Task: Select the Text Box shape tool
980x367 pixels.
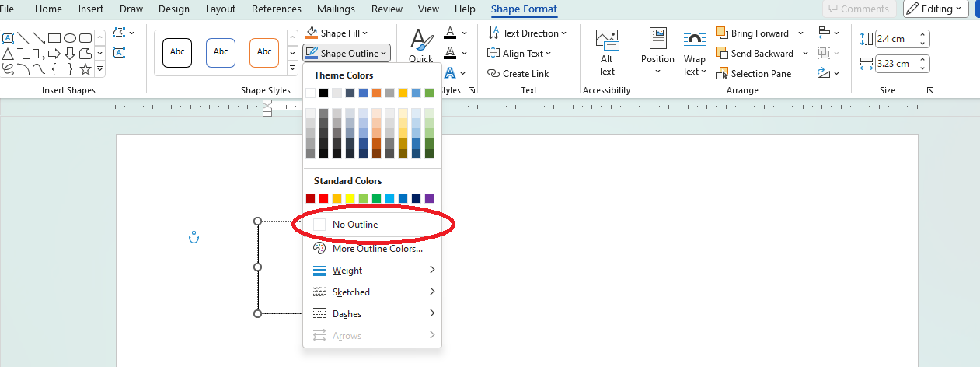Action: pyautogui.click(x=7, y=37)
